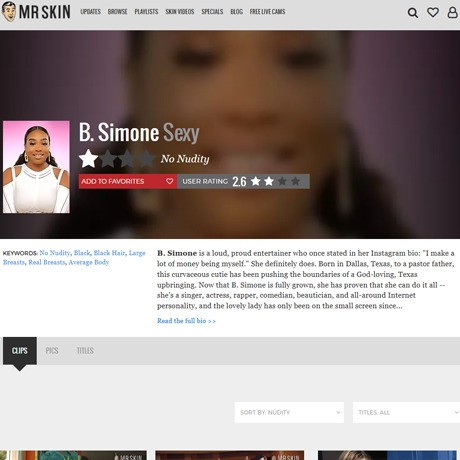Switch to the Clips tab
Screen dimensions: 460x460
click(20, 351)
